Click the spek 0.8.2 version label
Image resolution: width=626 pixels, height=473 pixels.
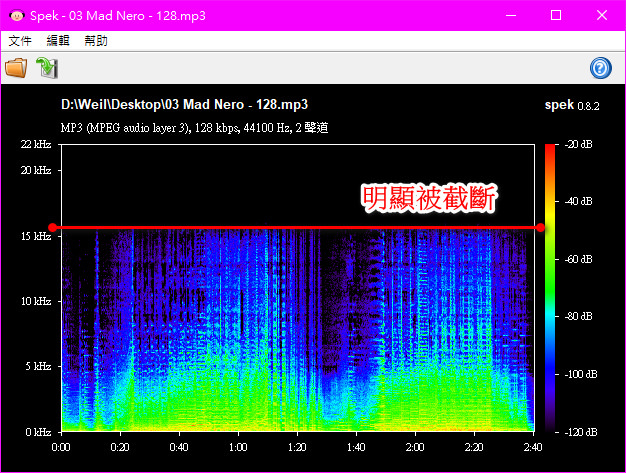coord(571,104)
